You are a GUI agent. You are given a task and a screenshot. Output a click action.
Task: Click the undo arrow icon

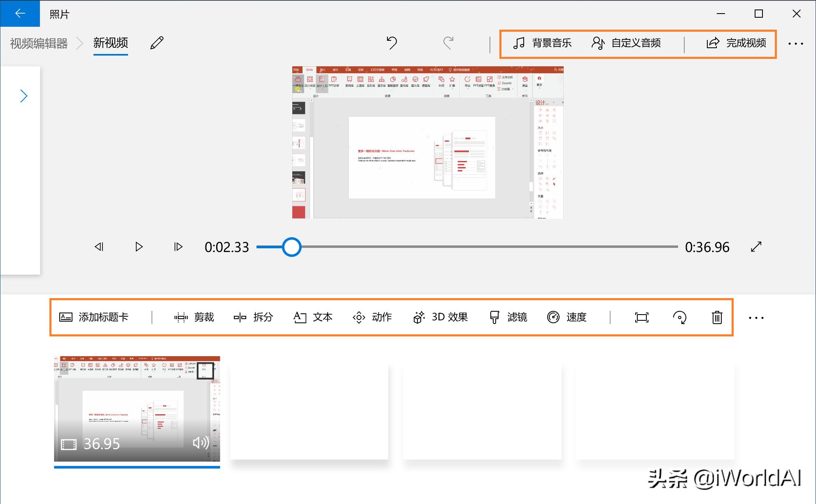391,43
